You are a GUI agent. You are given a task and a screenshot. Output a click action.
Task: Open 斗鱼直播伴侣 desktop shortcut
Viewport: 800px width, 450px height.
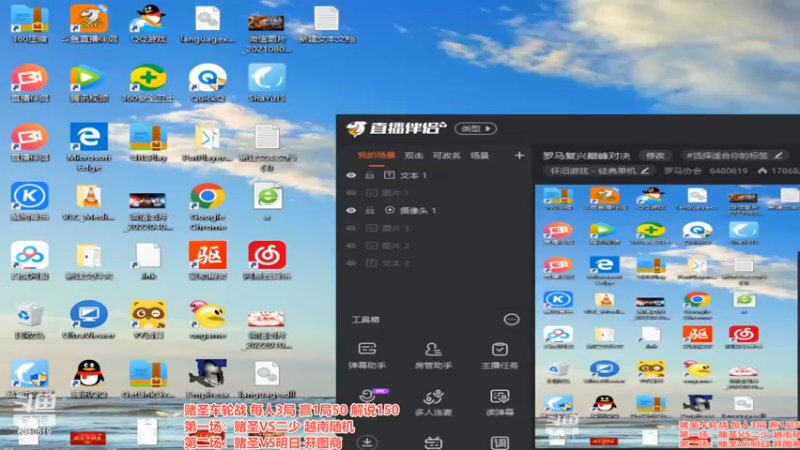click(x=89, y=24)
